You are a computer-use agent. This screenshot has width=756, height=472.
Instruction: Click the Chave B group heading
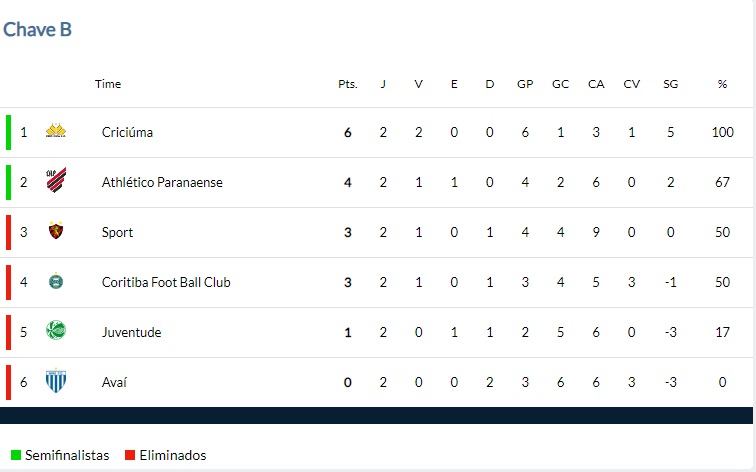tap(38, 29)
